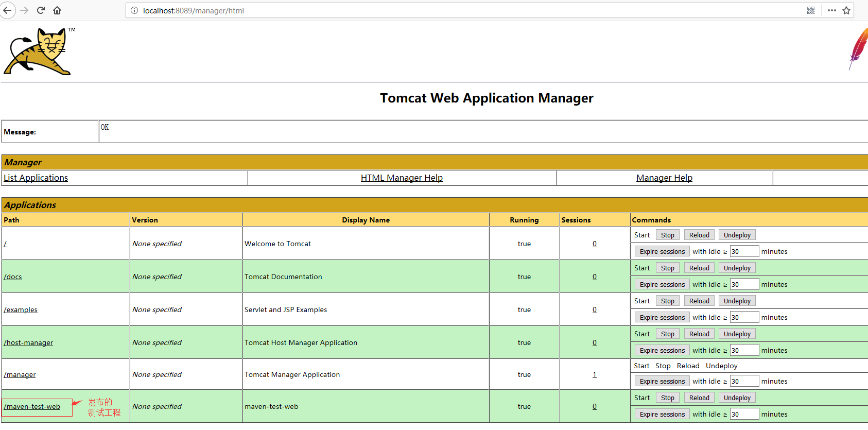Open the /host-manager sessions count link
This screenshot has width=868, height=430.
[595, 342]
